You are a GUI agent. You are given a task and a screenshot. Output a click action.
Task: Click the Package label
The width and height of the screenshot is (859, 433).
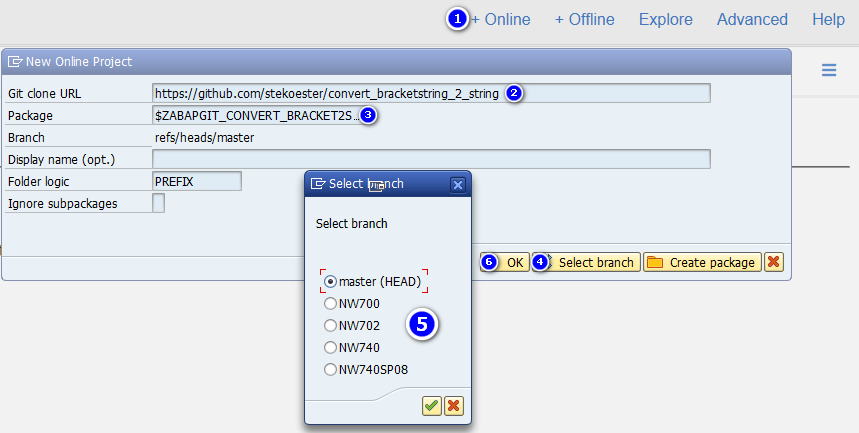point(30,116)
